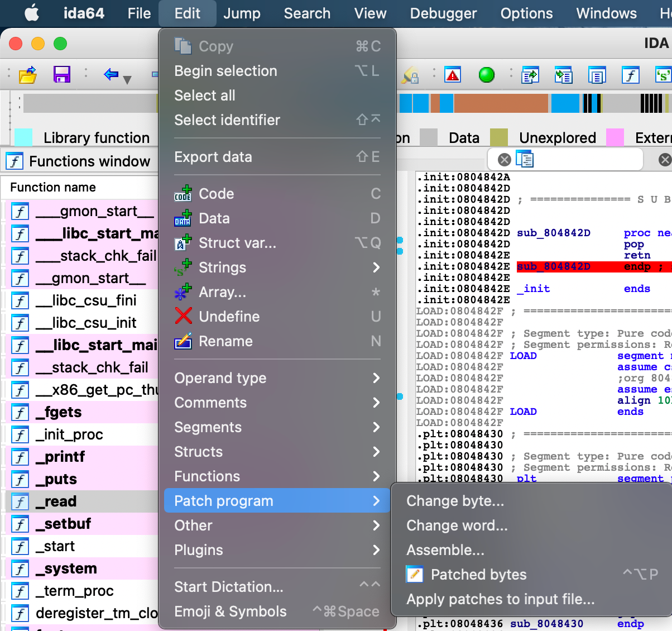The height and width of the screenshot is (631, 672).
Task: Select _init_proc function entry
Action: 81,434
